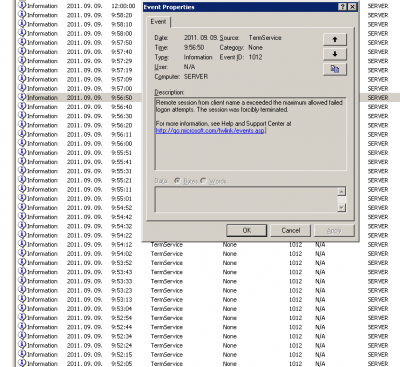Click information icon of highlighted 9:56:50 event

tap(22, 97)
